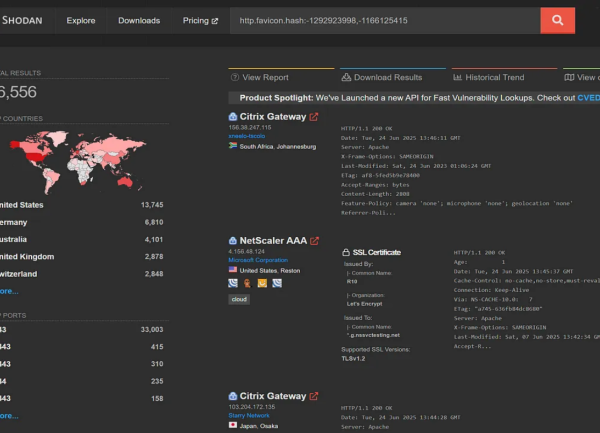600x433 pixels.
Task: Click the Download Results download icon
Action: [346, 77]
